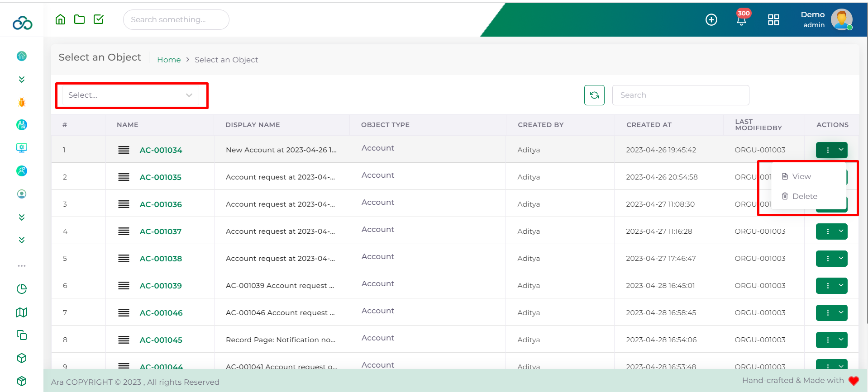This screenshot has width=868, height=392.
Task: Click the table Search input field
Action: (x=680, y=95)
